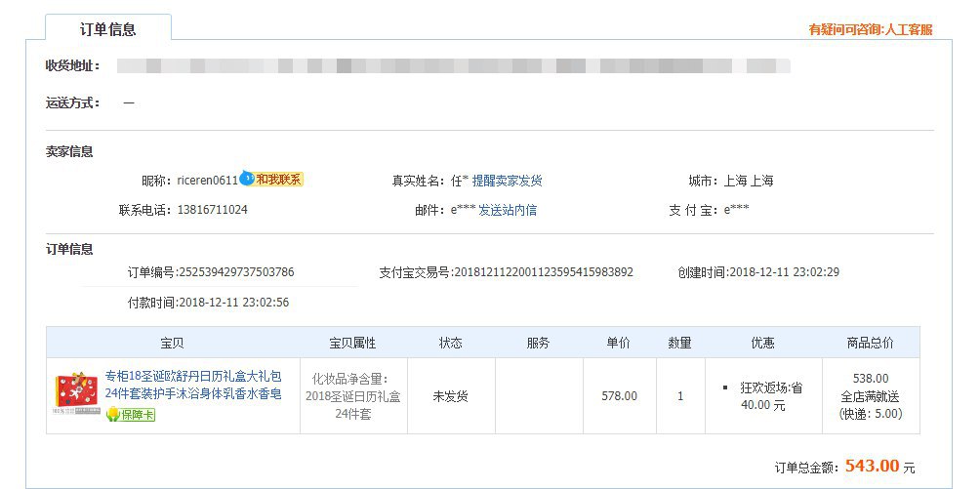Click the 未发货 order status
Viewport: 980px width, 489px height.
(x=451, y=396)
